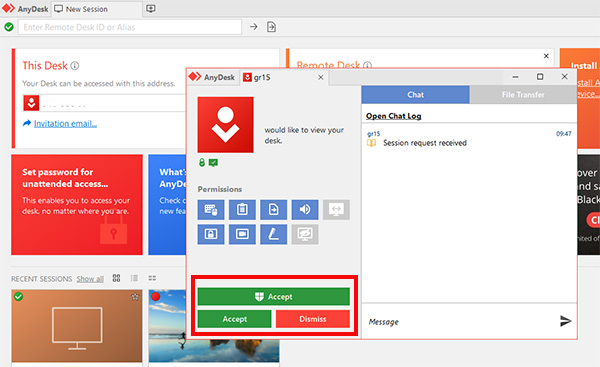The width and height of the screenshot is (600, 367).
Task: Click the green connection status check icon
Action: (x=9, y=27)
